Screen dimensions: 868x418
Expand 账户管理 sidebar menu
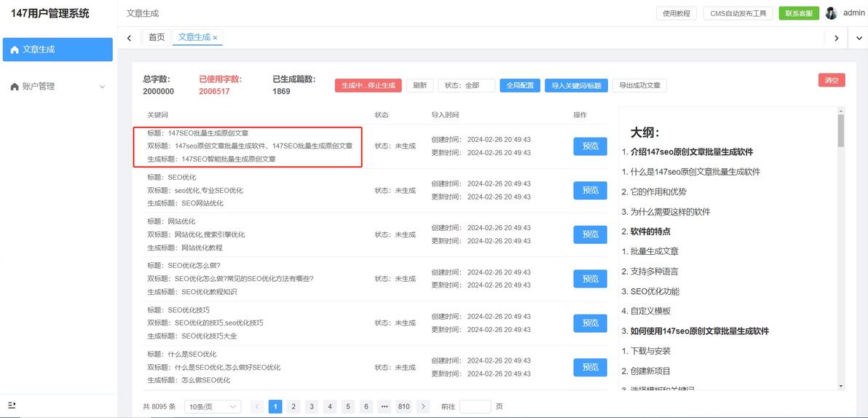point(58,87)
